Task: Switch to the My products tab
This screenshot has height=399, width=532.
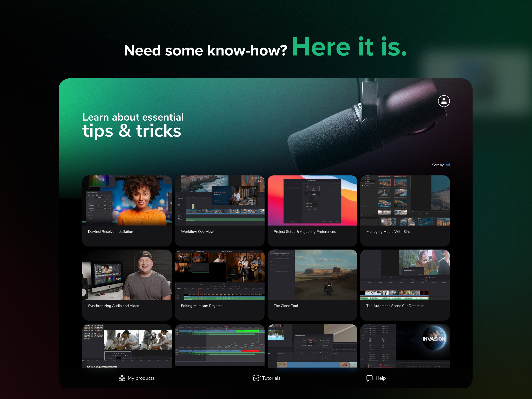Action: (x=137, y=378)
